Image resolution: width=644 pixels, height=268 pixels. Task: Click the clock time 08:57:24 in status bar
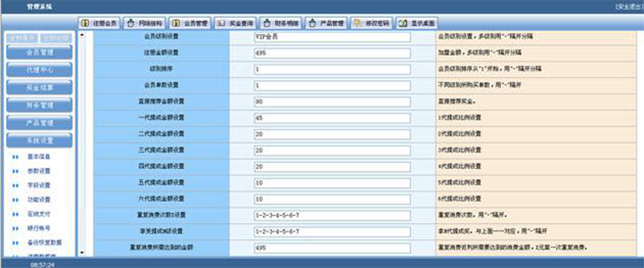click(42, 264)
